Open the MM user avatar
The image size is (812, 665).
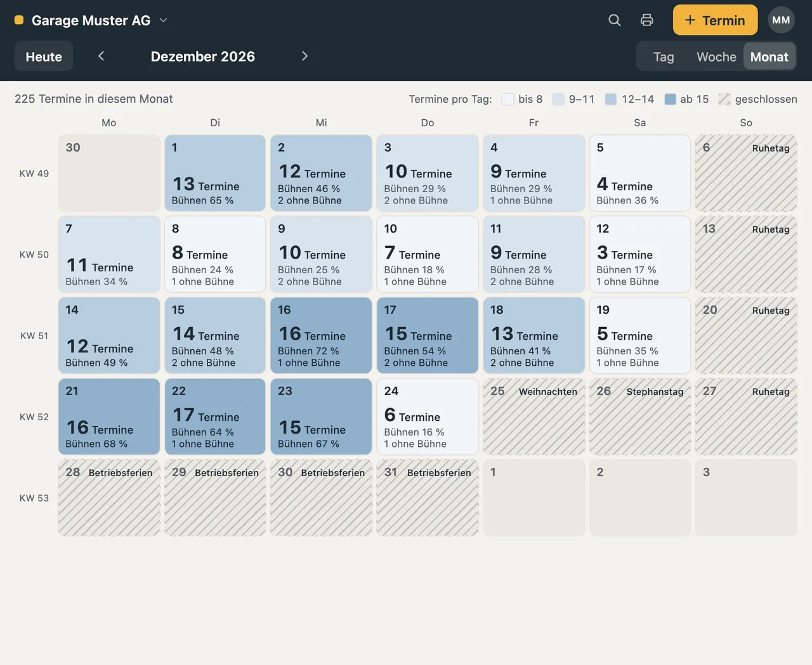click(781, 20)
